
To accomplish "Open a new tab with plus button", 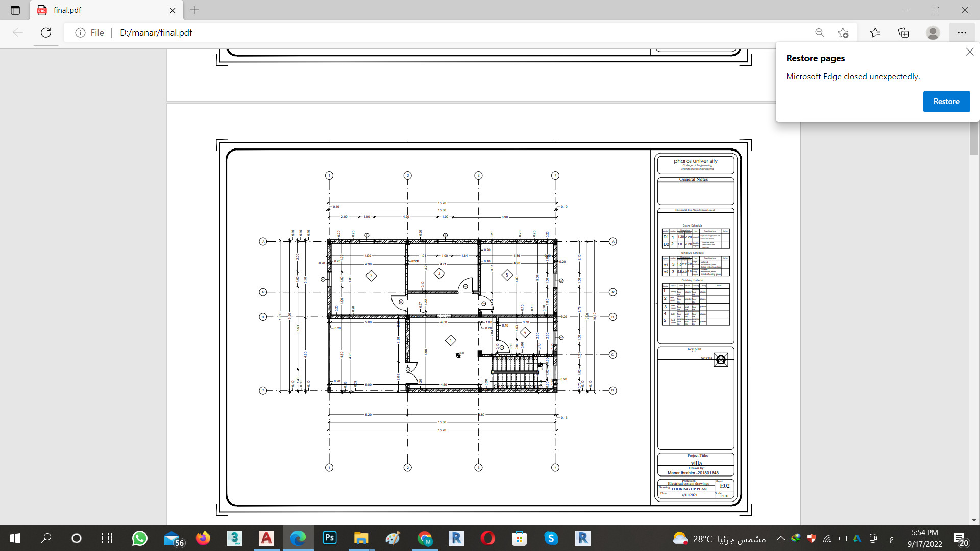I will point(194,10).
